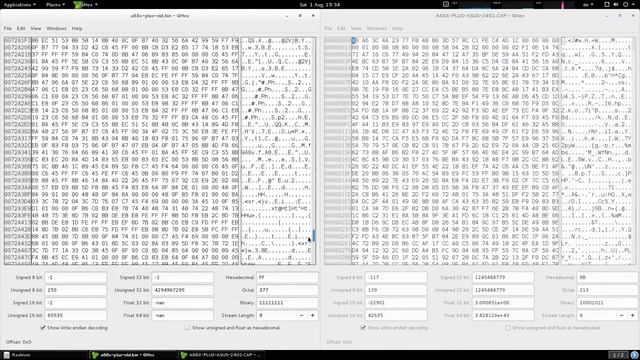Image resolution: width=640 pixels, height=360 pixels.
Task: Open Edit menu in a88x-plus-old.bin window
Action: (21, 29)
